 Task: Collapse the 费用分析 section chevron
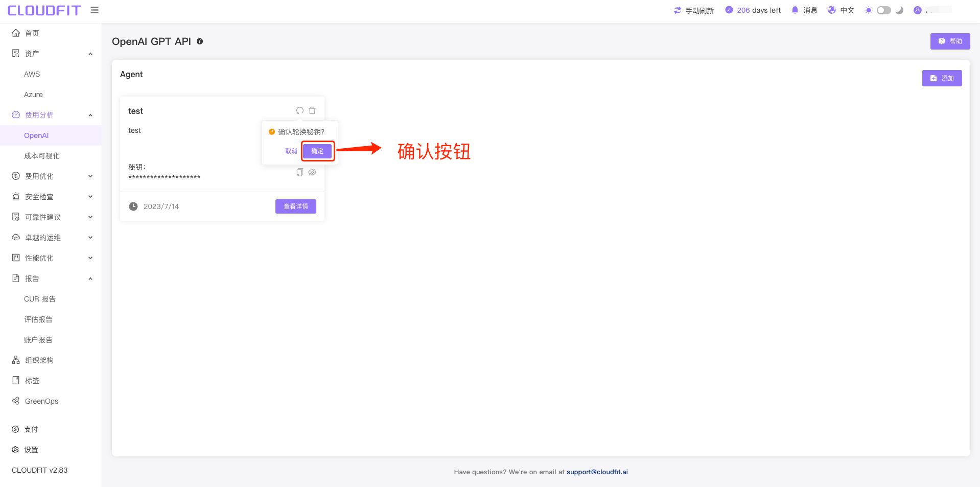coord(90,115)
